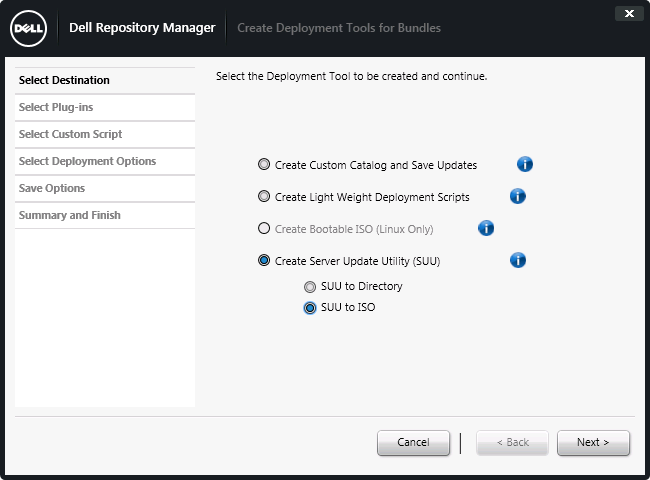The height and width of the screenshot is (480, 650).
Task: Show info for Create Server Update Utility
Action: tap(517, 261)
